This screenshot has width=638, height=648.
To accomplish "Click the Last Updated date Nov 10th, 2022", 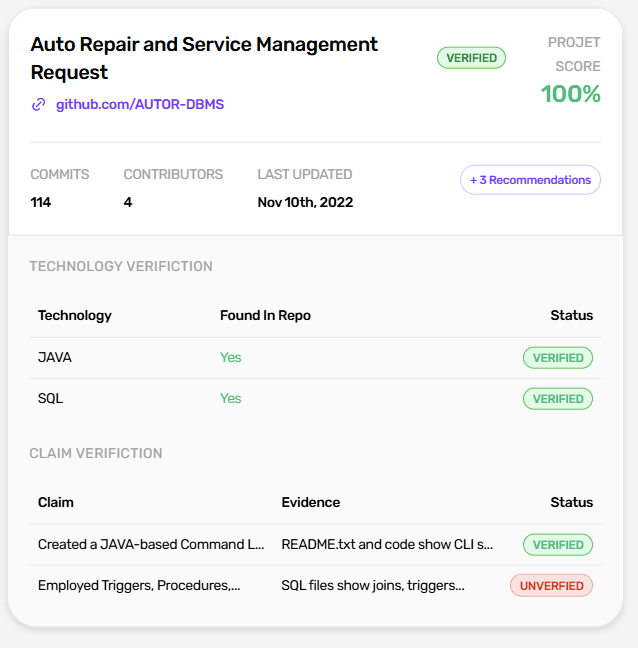I will point(305,202).
